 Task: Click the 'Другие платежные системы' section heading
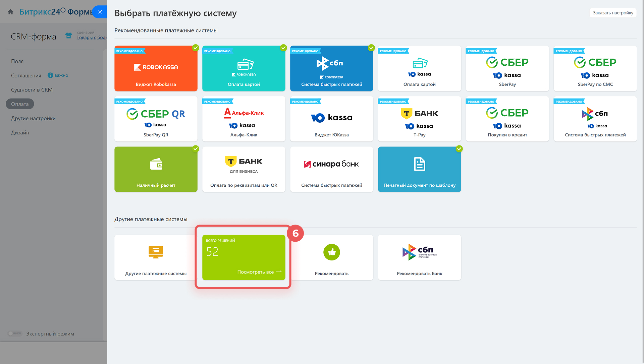[151, 219]
